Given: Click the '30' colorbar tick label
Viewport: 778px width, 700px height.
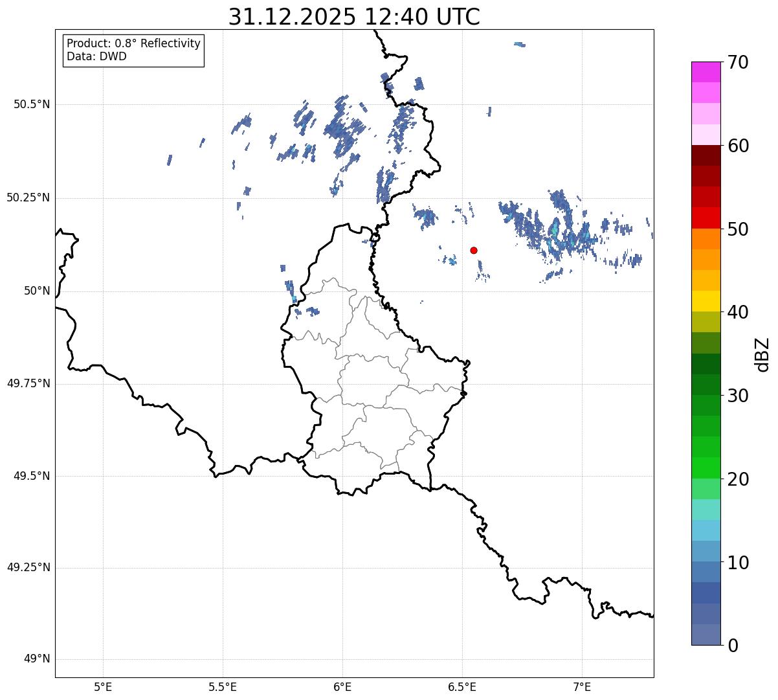Looking at the screenshot, I should (x=738, y=396).
